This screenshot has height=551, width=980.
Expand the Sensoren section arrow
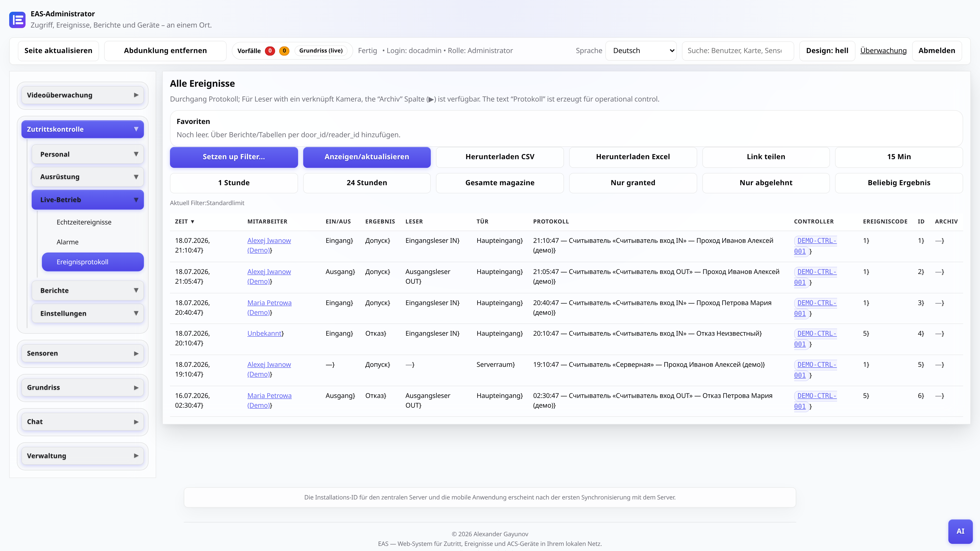coord(136,354)
